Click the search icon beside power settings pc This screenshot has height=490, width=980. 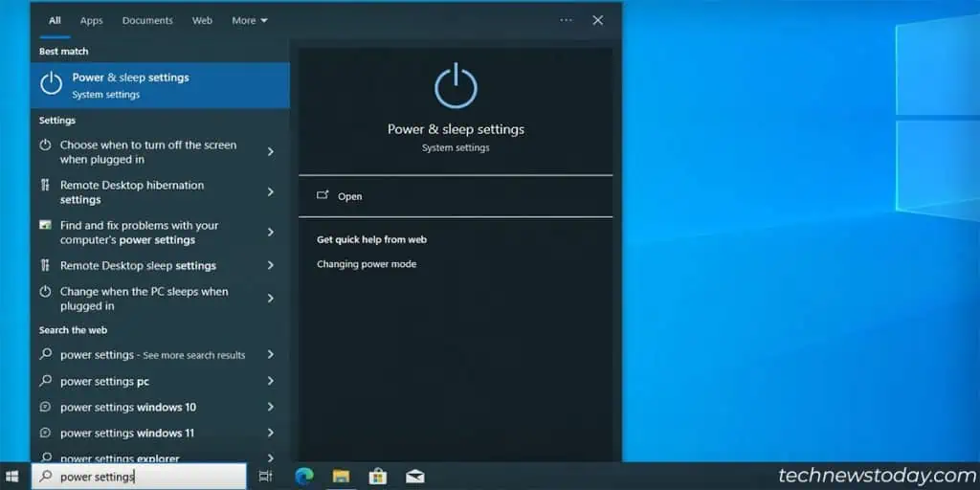pos(46,381)
